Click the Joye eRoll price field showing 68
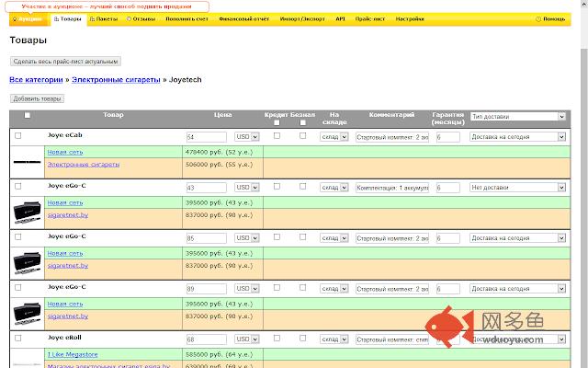The image size is (588, 368). pyautogui.click(x=206, y=339)
